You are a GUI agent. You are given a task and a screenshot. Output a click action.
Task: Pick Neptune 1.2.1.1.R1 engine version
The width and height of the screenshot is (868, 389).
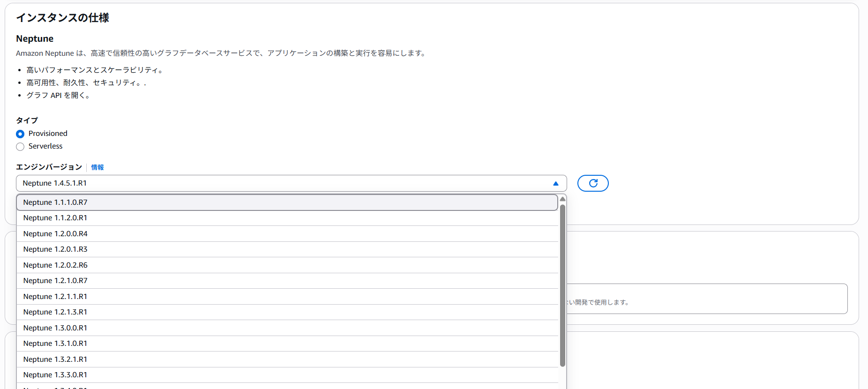(287, 297)
